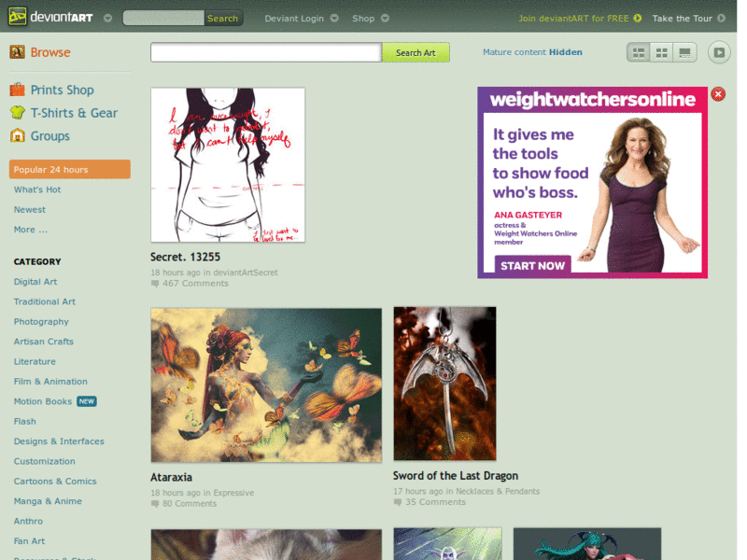This screenshot has height=560, width=747.
Task: Expand the Deviant Login dropdown arrow
Action: click(x=334, y=19)
